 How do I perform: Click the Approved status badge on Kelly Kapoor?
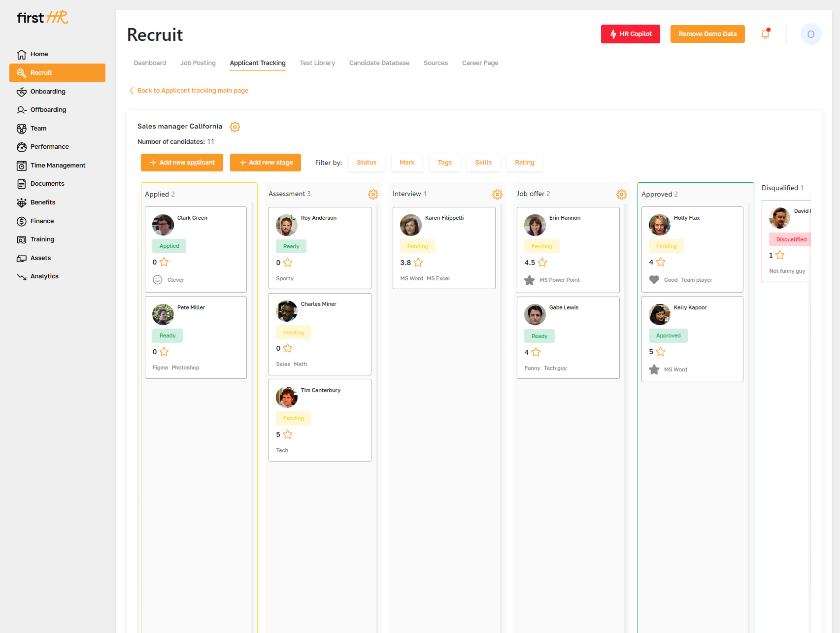tap(669, 335)
